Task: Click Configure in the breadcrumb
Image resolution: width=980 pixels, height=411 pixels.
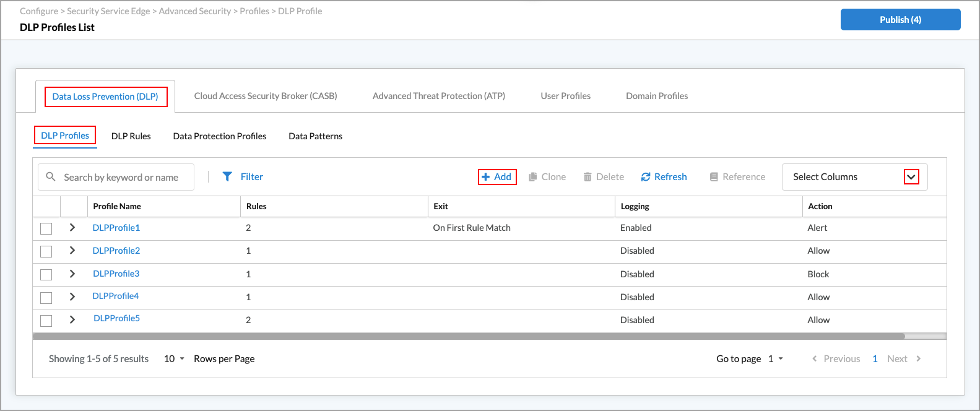Action: point(39,11)
